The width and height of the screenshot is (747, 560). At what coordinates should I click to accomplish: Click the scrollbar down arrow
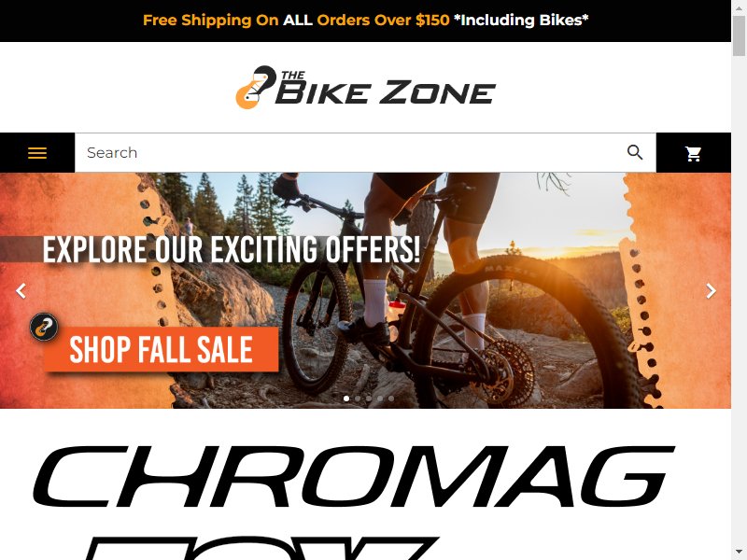tap(739, 553)
